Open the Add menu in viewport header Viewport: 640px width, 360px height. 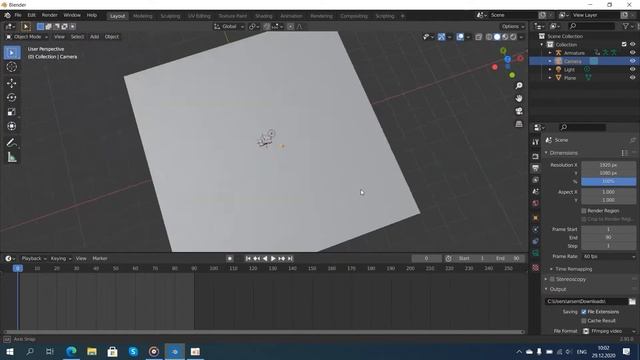coord(94,37)
